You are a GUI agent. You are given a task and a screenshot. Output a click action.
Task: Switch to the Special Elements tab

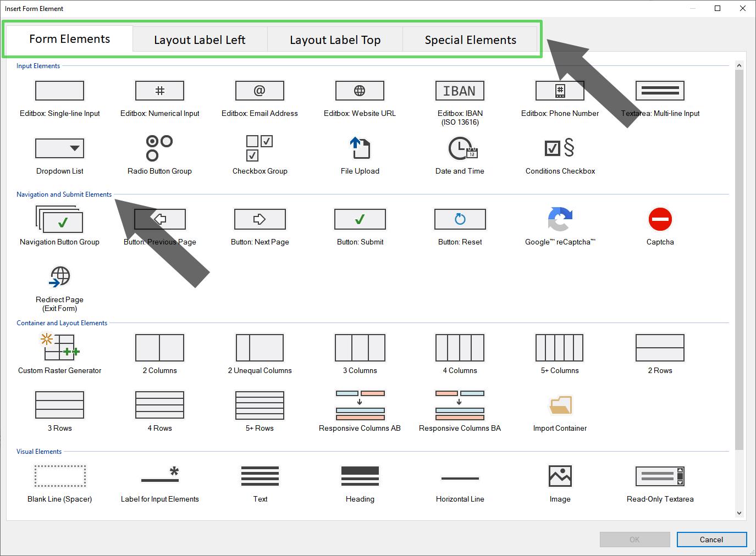(470, 40)
